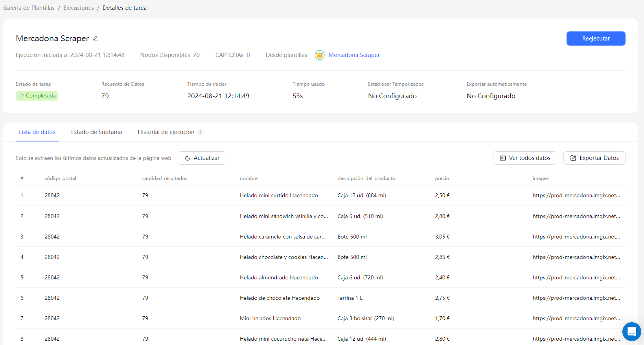Screen dimensions: 644x345
Task: Select row number 1 link
Action: [x=22, y=195]
